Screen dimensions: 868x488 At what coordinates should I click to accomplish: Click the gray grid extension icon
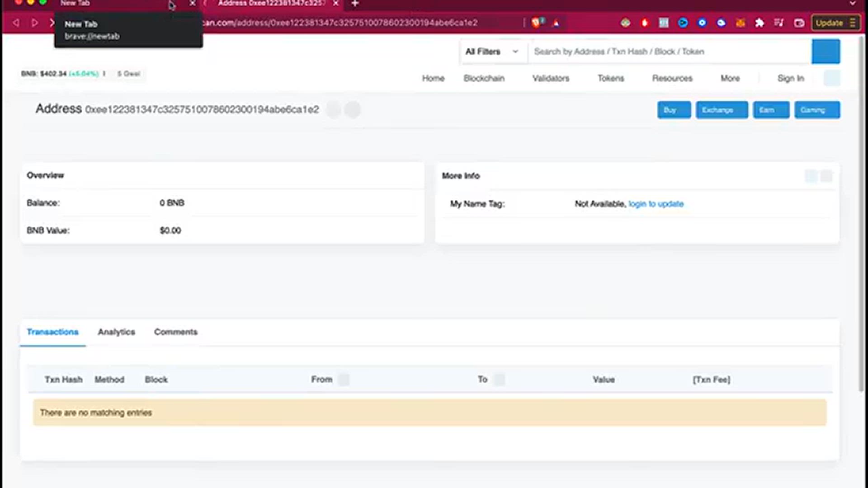pyautogui.click(x=664, y=23)
